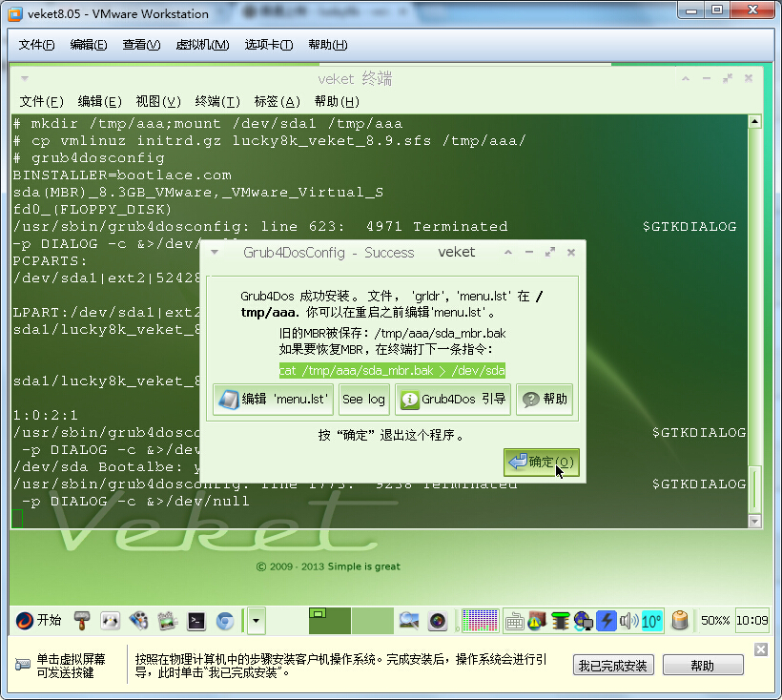
Task: Click the terminal vertical scrollbar thumb
Action: click(754, 489)
